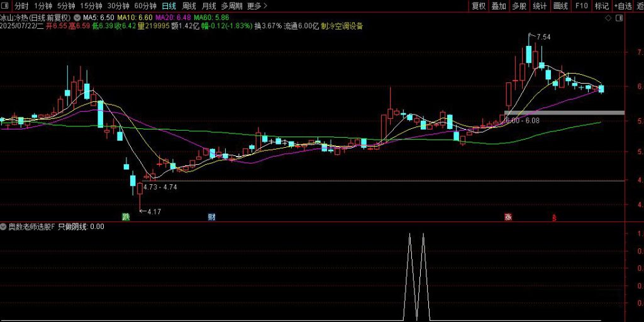Screen dimensions: 644x322
Task: Add stock with +自选 button
Action: 623,6
